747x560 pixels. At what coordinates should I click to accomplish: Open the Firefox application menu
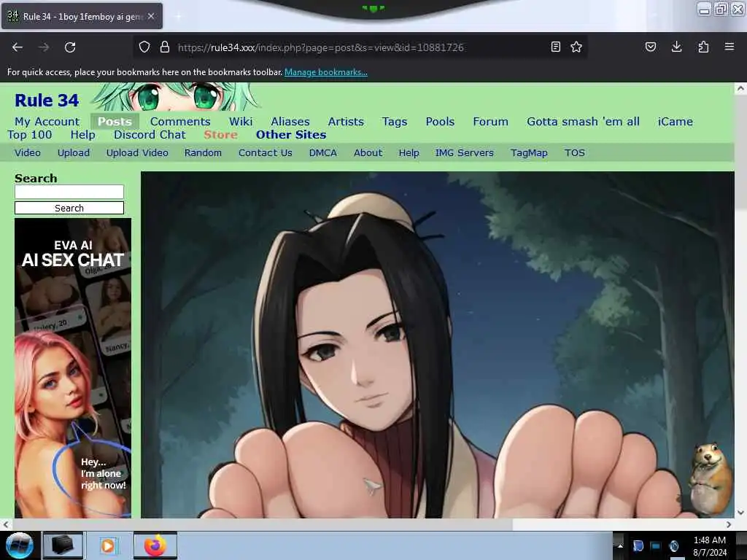[x=729, y=47]
